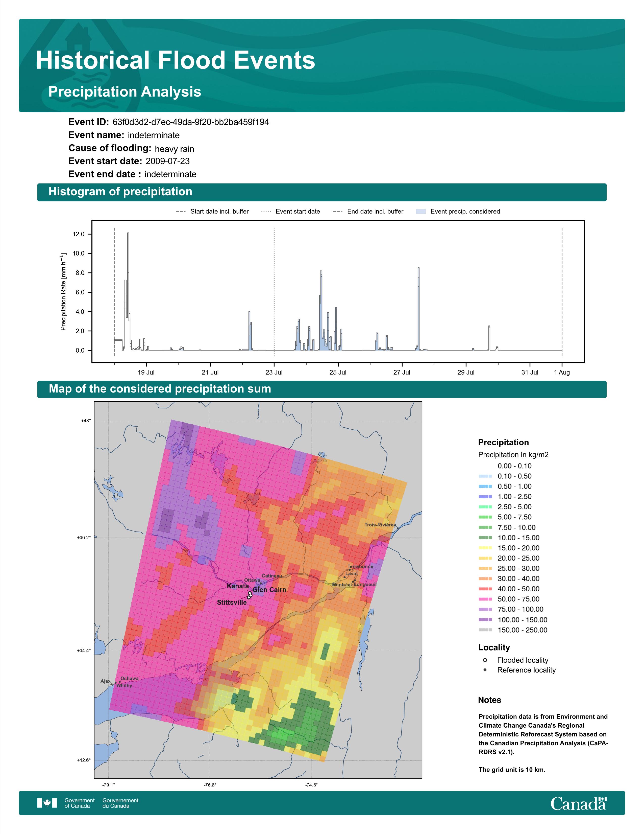The height and width of the screenshot is (834, 644).
Task: Click the 5.00 - 7.50 legend swatch
Action: 485,517
